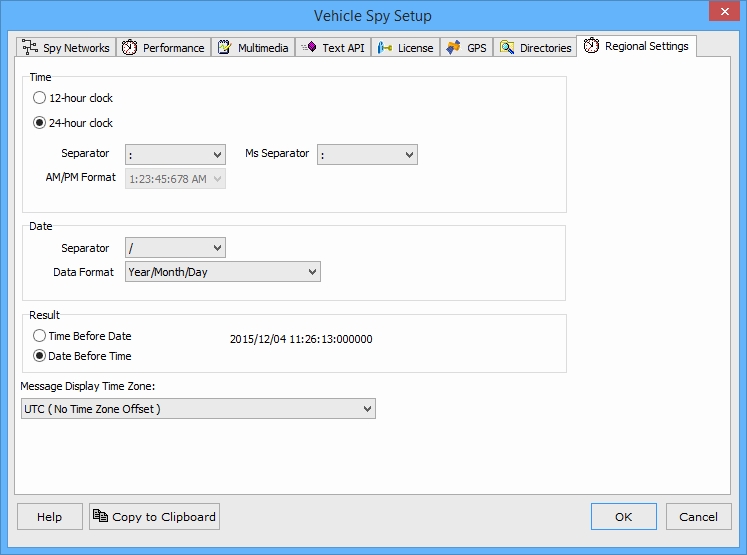Choose Time Before Date result order

(x=40, y=336)
